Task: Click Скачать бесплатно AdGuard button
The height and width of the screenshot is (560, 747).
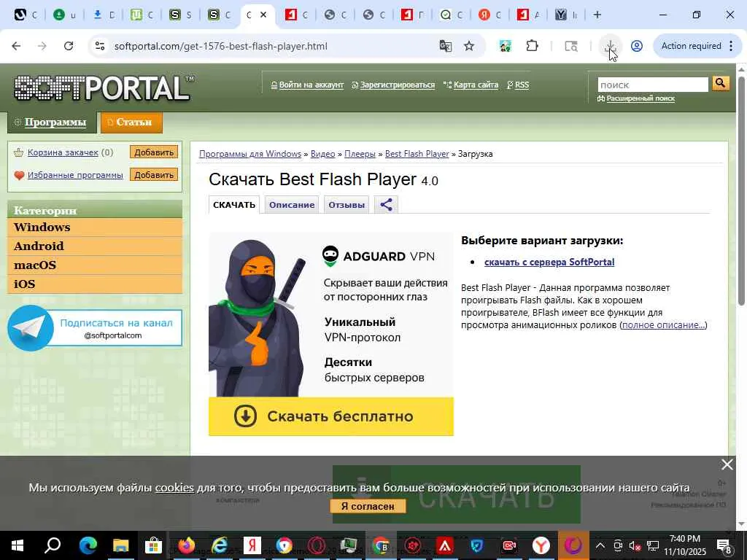Action: coord(331,416)
